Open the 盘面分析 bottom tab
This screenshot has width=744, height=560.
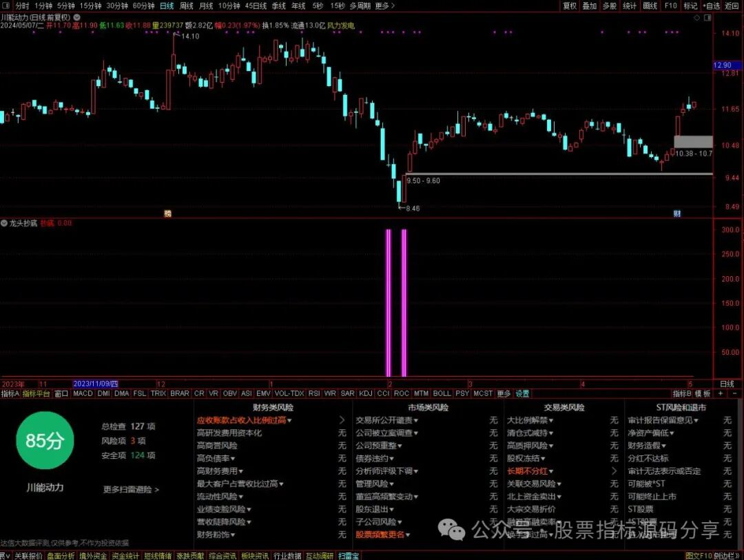point(60,556)
